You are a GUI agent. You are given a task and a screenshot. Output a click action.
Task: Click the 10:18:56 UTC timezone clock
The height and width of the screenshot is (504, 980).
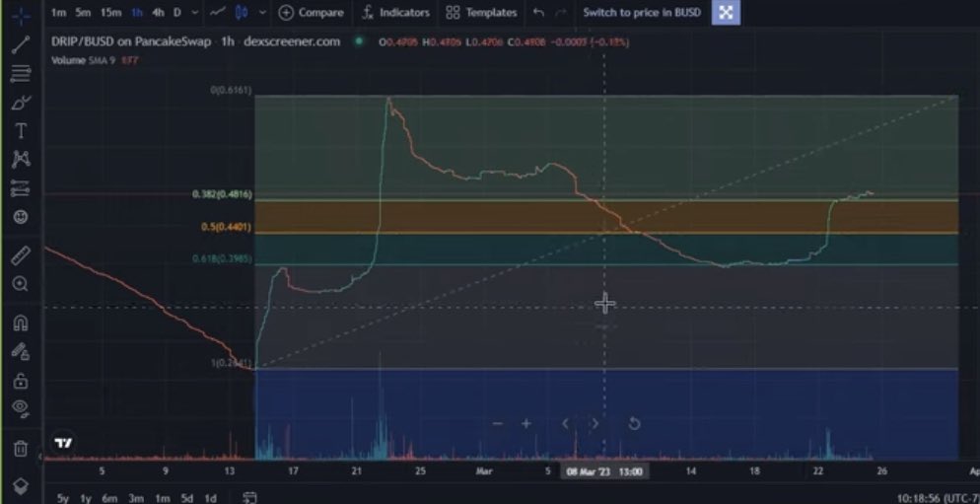(x=939, y=498)
